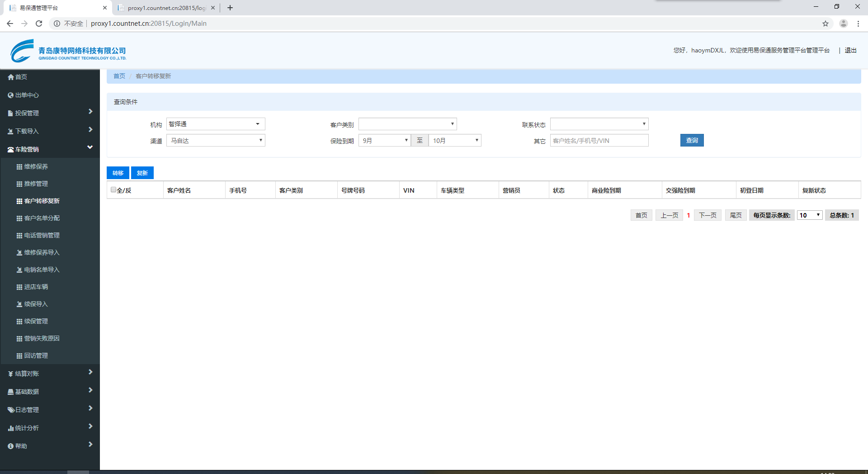Click the grid icon next to 客户名单分配
The width and height of the screenshot is (868, 474).
tap(19, 218)
